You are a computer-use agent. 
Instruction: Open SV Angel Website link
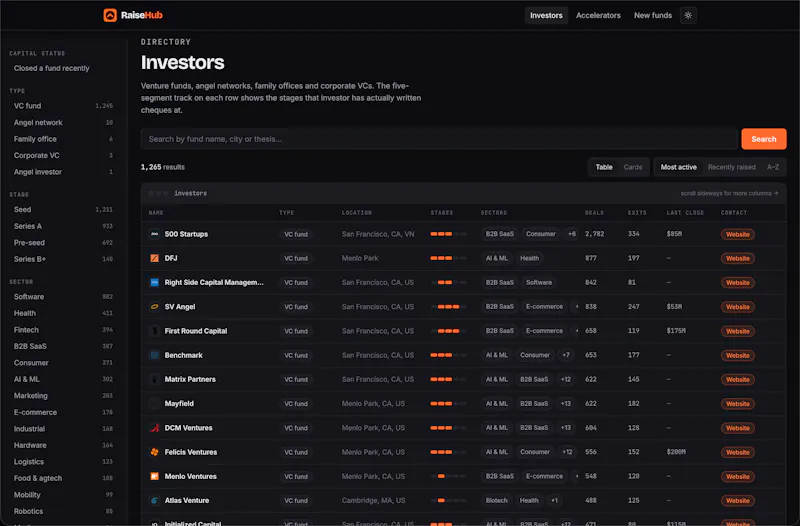coord(737,307)
